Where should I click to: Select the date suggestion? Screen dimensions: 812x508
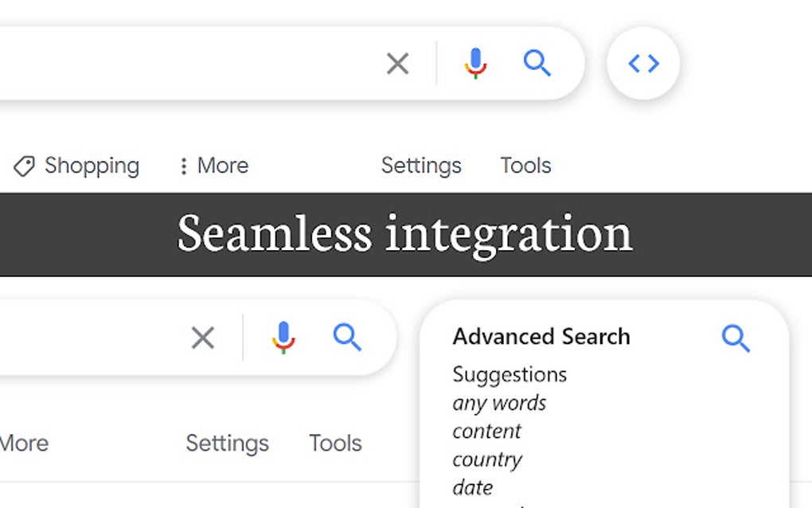coord(473,487)
